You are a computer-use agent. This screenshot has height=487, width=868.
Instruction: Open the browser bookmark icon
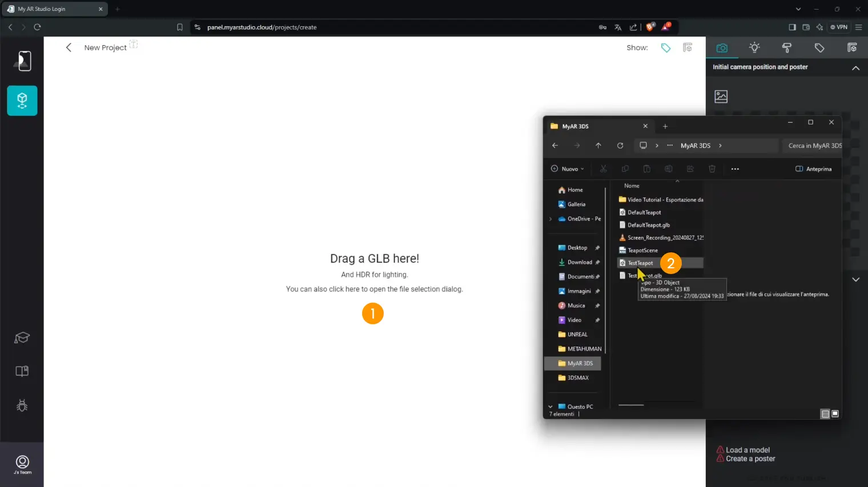pyautogui.click(x=179, y=27)
